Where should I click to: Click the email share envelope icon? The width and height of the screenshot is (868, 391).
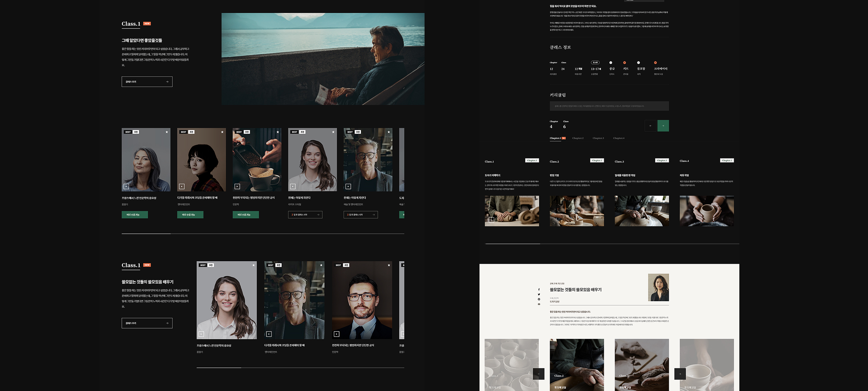point(539,304)
